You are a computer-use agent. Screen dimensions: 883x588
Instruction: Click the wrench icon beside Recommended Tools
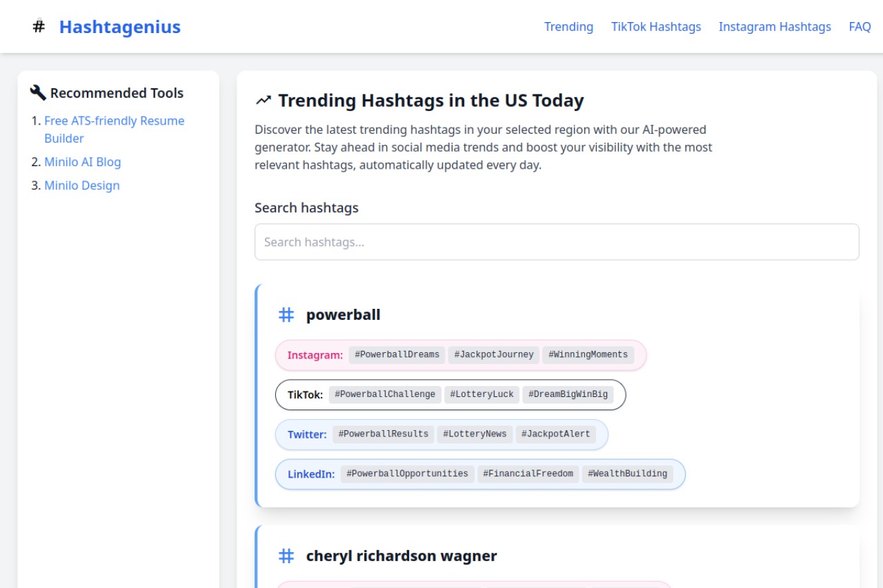point(38,92)
